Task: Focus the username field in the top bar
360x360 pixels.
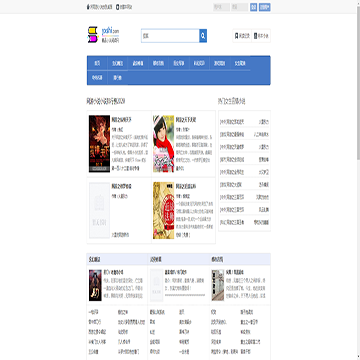Action: (x=221, y=7)
